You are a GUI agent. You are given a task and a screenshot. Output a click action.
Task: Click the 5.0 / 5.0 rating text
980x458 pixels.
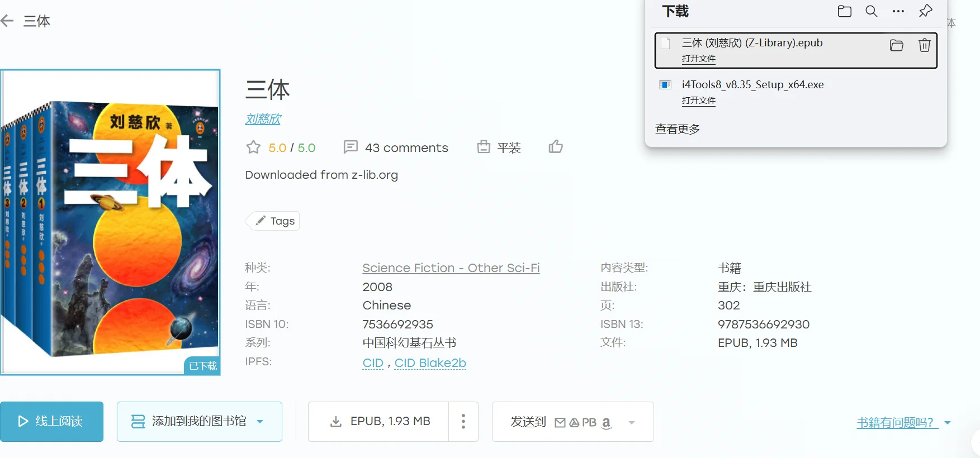292,148
